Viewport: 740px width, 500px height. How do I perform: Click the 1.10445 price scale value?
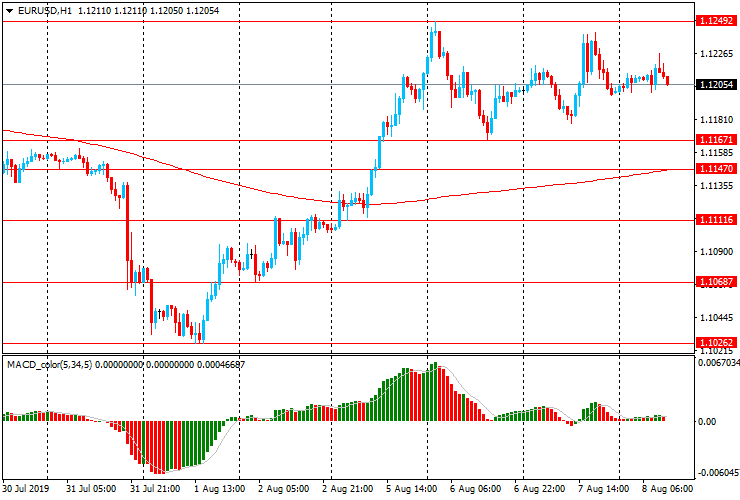click(717, 318)
